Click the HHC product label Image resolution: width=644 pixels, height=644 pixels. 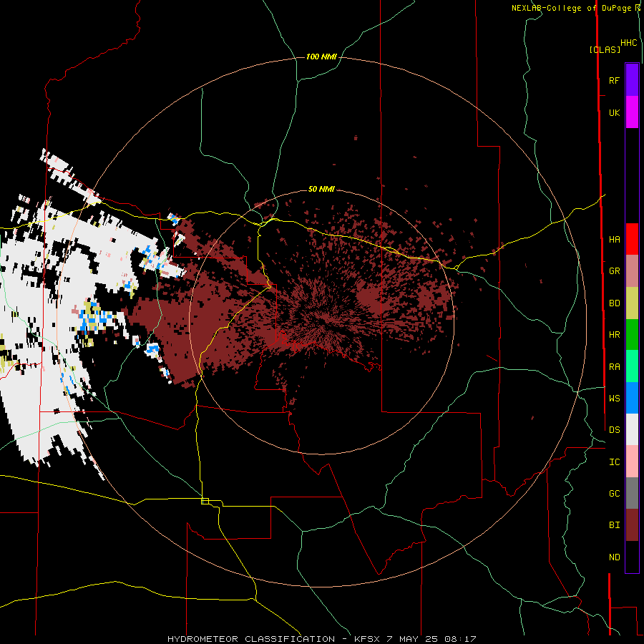(x=629, y=43)
